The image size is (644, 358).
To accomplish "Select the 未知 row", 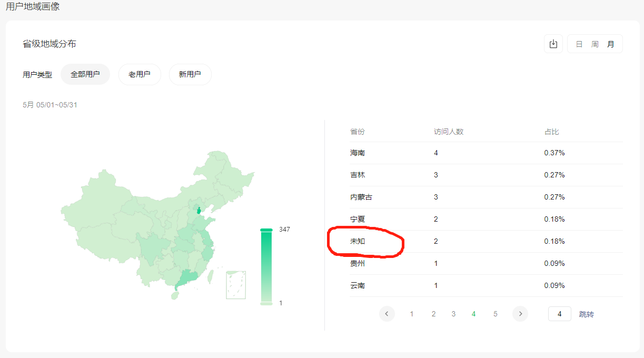I will 486,241.
